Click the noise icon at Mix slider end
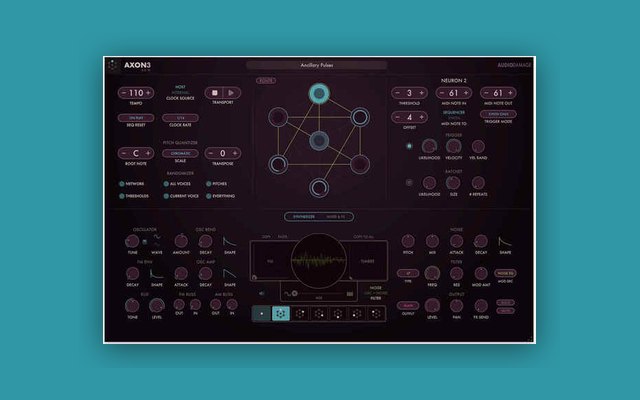This screenshot has height=400, width=640. click(x=350, y=293)
